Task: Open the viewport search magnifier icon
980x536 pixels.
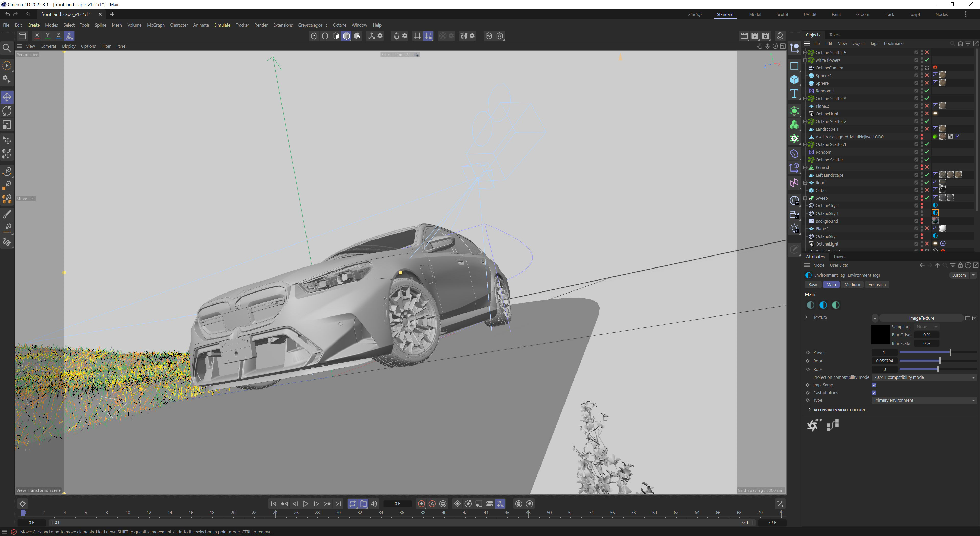Action: [6, 48]
